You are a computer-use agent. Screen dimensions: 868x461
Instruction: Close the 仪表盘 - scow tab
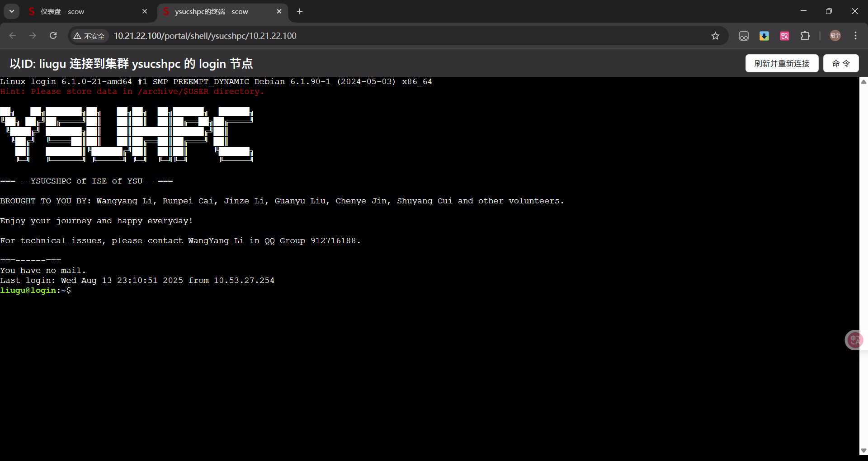(x=145, y=12)
